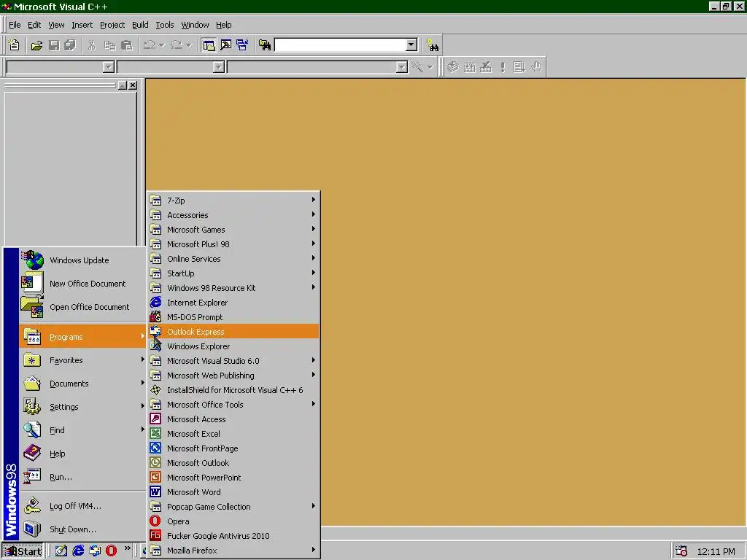The width and height of the screenshot is (747, 560).
Task: Open the Undo history dropdown arrow
Action: [162, 45]
